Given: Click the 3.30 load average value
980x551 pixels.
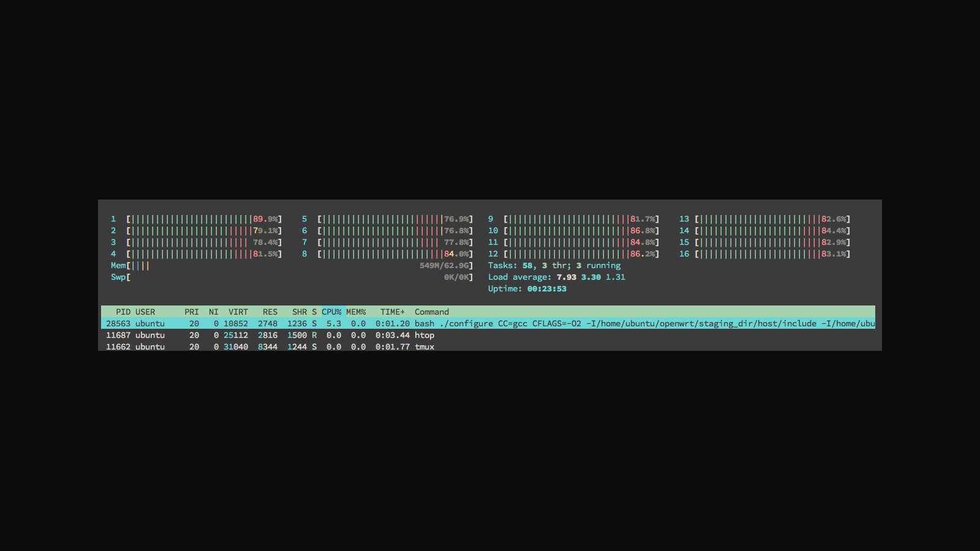Looking at the screenshot, I should click(591, 277).
